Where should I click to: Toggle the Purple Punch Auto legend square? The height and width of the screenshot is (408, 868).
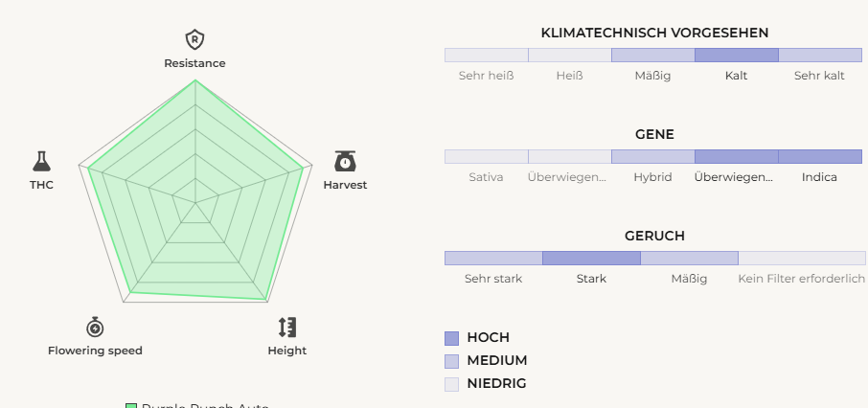[131, 404]
